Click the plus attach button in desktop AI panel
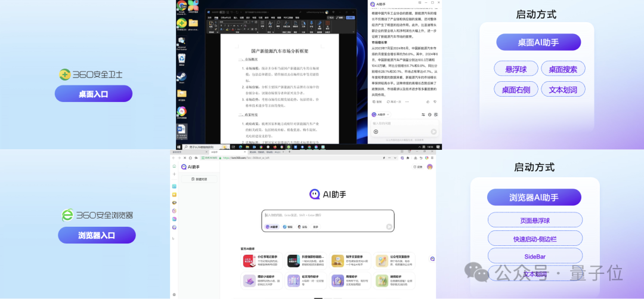The width and height of the screenshot is (644, 299). (376, 132)
